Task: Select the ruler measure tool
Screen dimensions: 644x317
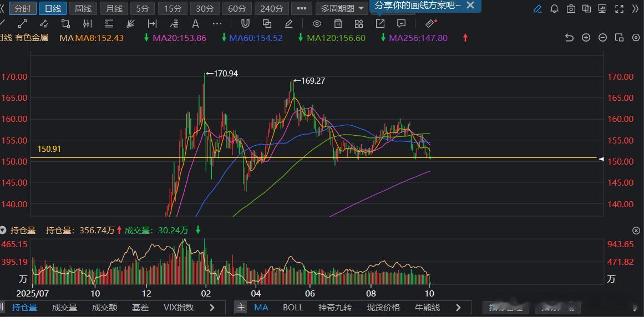Action: pyautogui.click(x=430, y=24)
